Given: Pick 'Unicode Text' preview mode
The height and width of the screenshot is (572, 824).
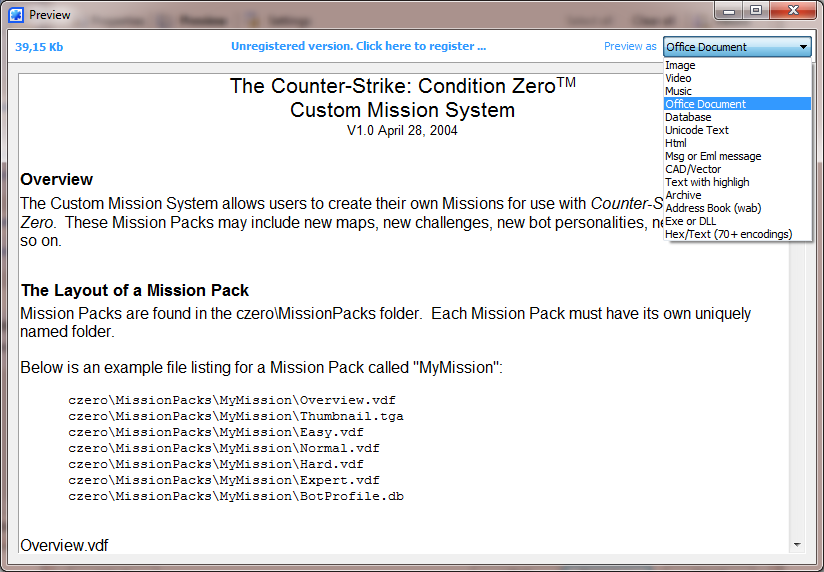Looking at the screenshot, I should pos(696,130).
